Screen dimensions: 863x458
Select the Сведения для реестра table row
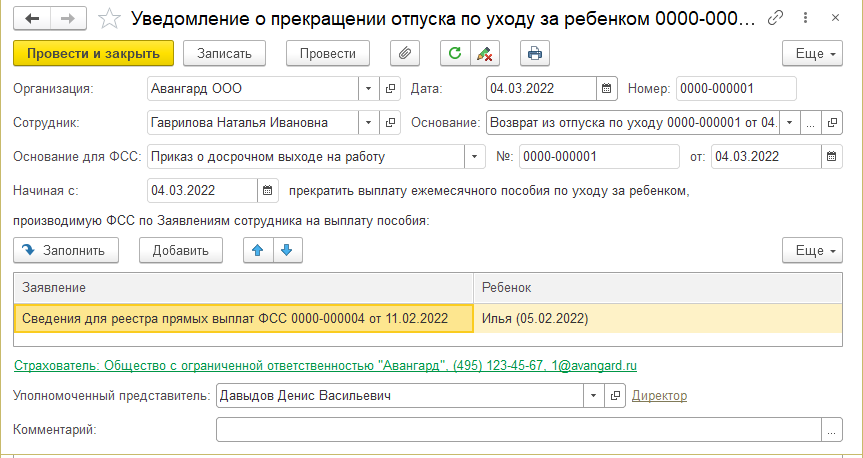click(x=243, y=319)
